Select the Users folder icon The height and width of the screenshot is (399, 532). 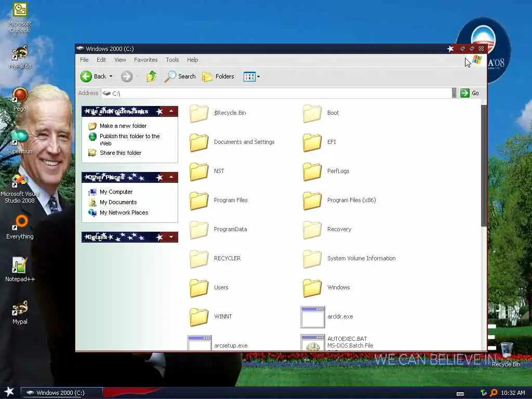point(199,288)
